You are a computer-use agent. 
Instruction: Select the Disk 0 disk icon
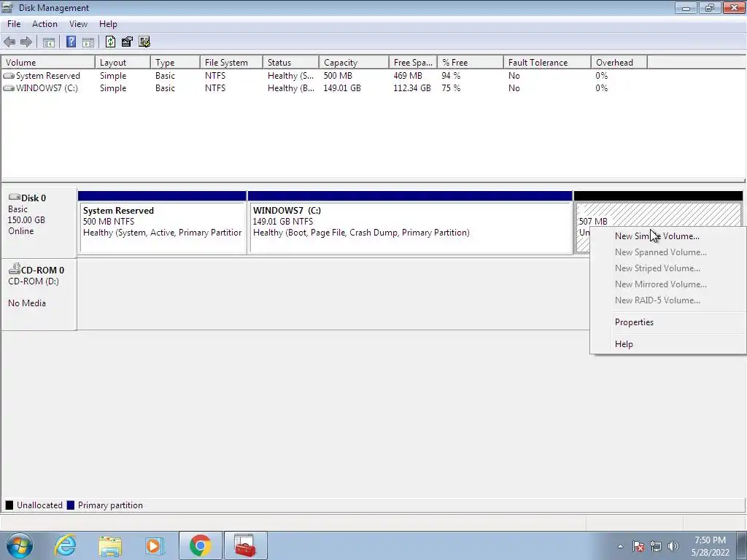pyautogui.click(x=15, y=197)
